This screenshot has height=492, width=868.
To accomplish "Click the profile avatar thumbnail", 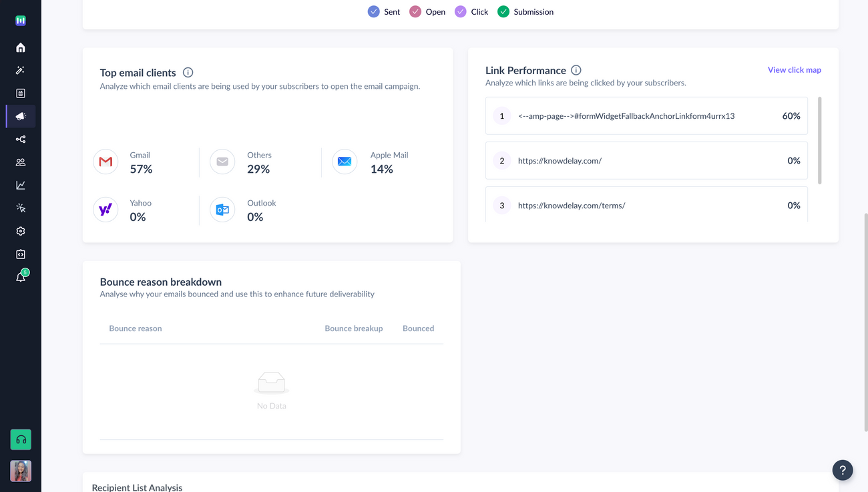I will click(20, 471).
